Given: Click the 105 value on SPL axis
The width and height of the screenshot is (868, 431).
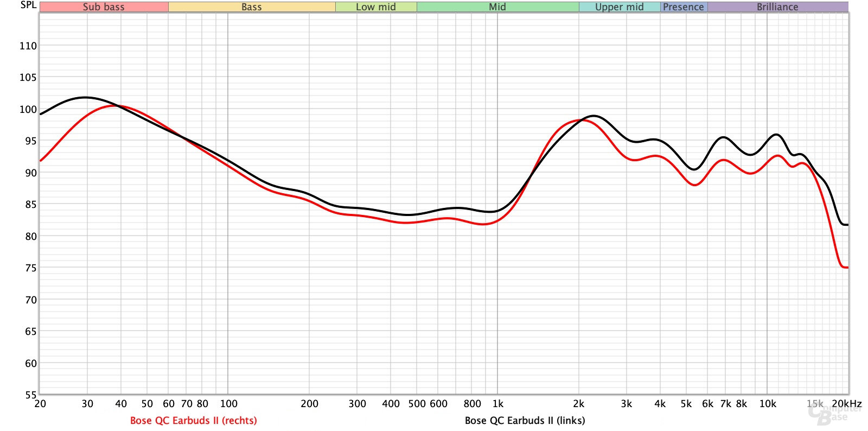Looking at the screenshot, I should (x=28, y=77).
